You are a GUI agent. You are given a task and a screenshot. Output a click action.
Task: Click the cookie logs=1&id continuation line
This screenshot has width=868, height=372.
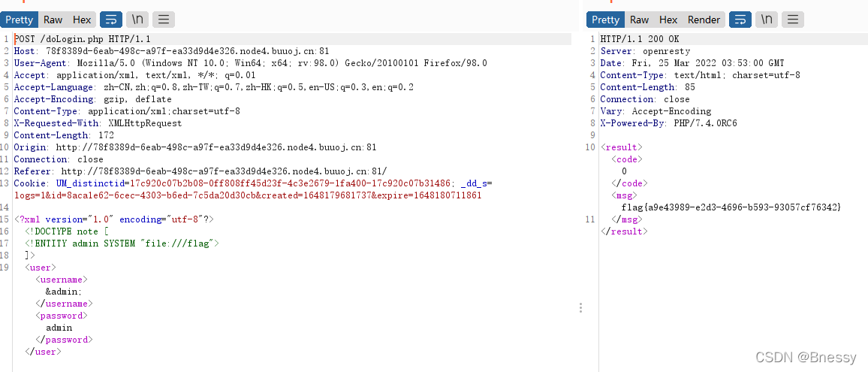click(248, 195)
